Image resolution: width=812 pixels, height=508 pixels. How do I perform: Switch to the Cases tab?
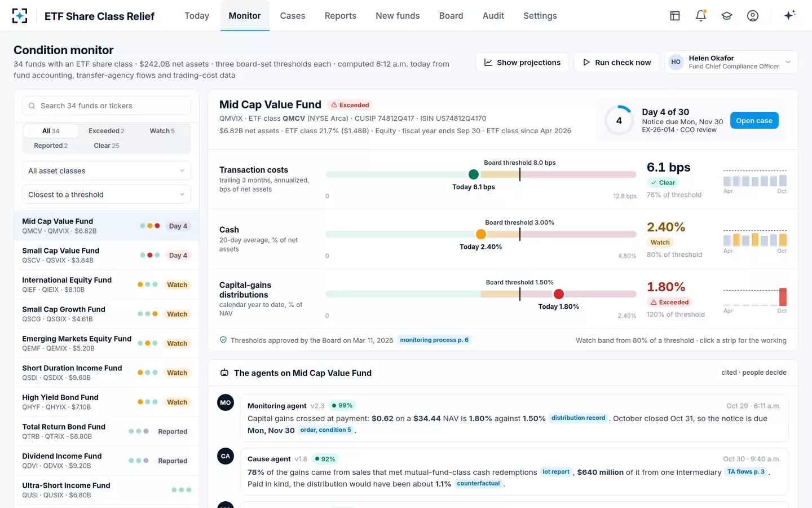click(293, 16)
